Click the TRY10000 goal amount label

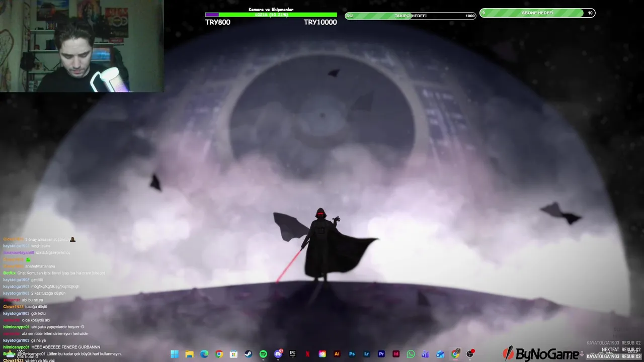320,23
